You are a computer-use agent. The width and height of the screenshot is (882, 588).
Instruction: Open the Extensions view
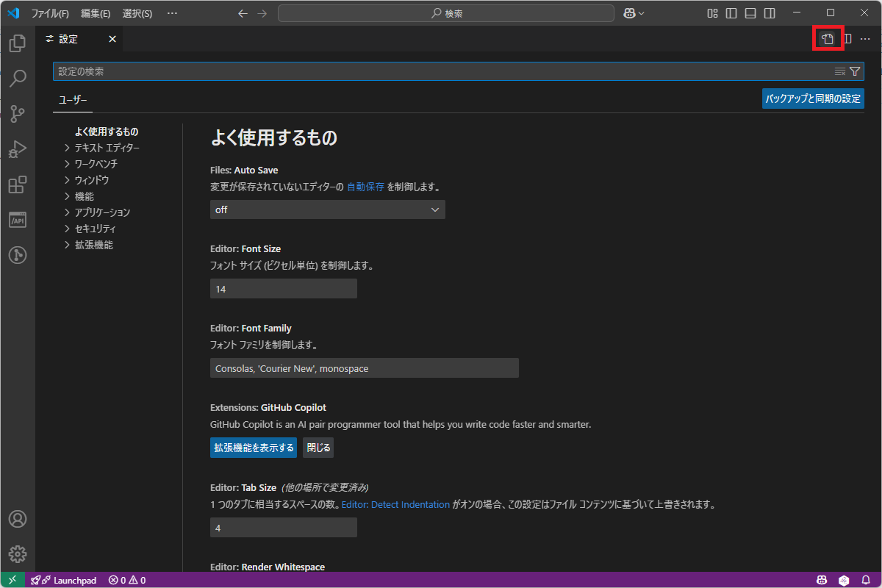[17, 184]
